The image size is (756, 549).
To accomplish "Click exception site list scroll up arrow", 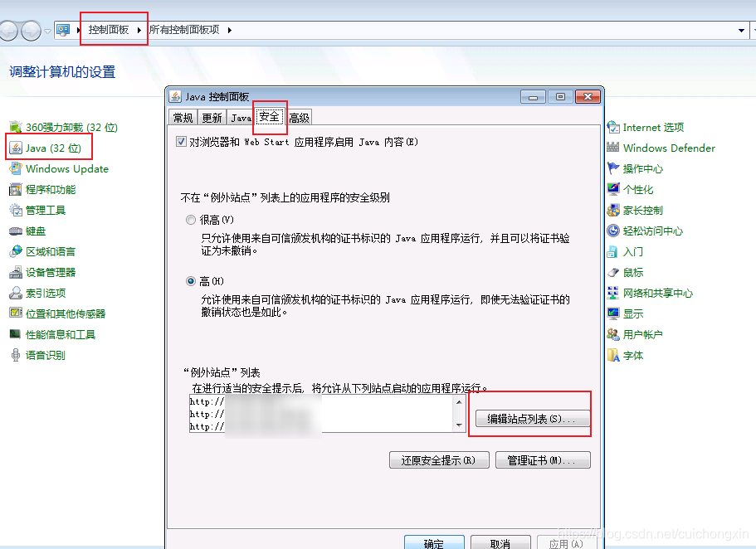I will [459, 401].
